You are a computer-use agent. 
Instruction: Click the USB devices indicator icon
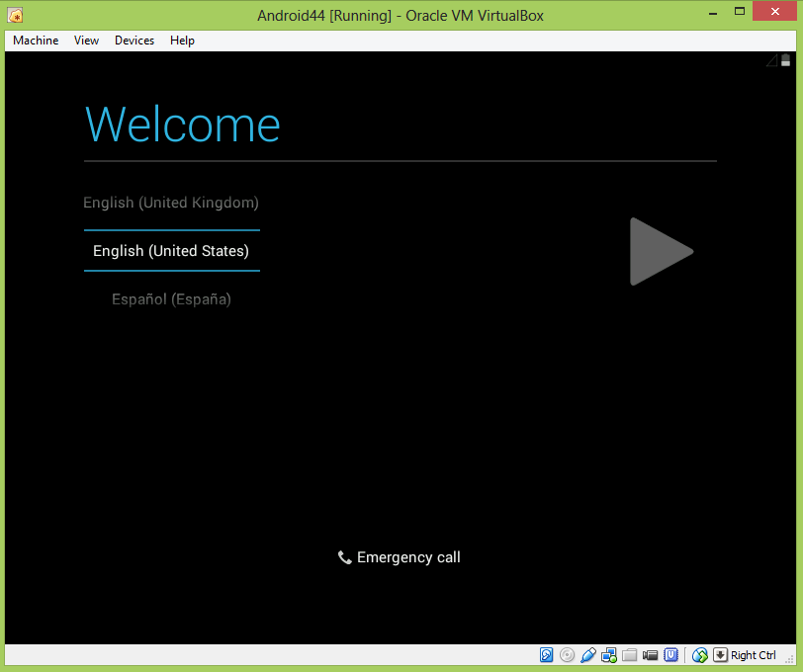coord(587,655)
